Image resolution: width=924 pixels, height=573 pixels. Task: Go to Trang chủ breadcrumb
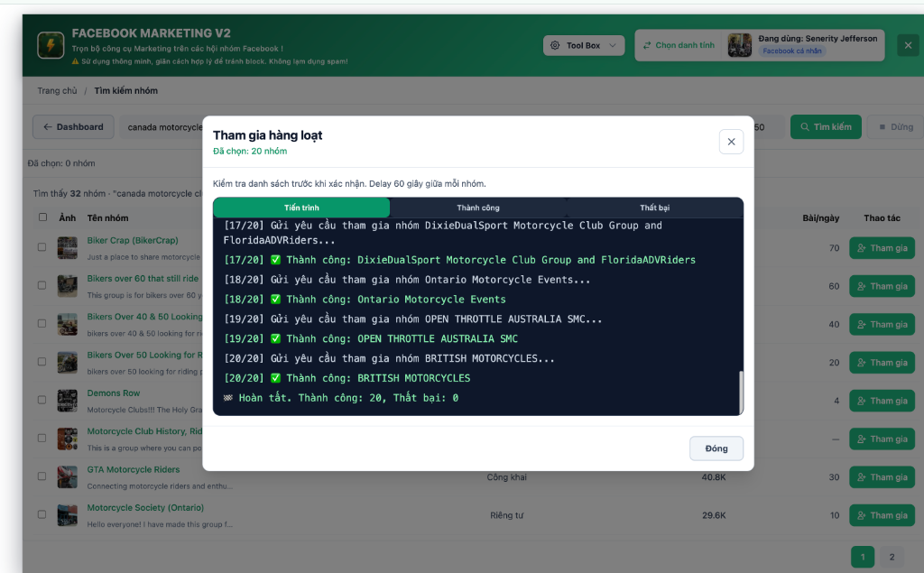pyautogui.click(x=57, y=91)
